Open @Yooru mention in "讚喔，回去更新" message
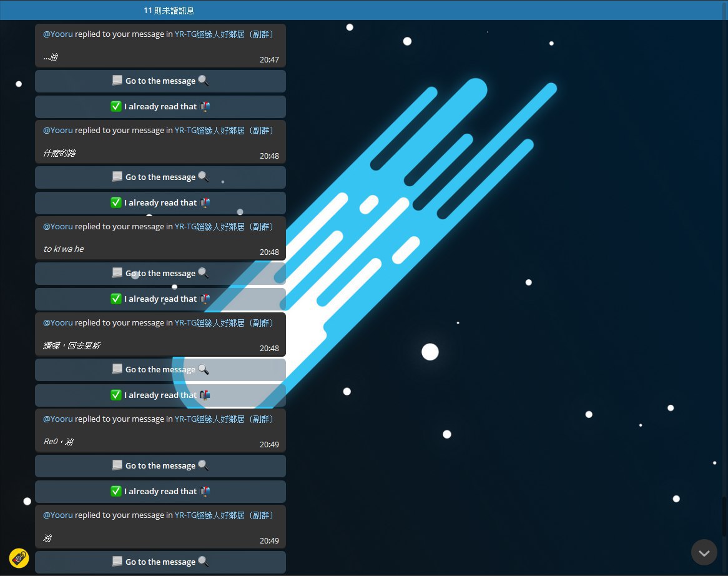 click(x=57, y=323)
